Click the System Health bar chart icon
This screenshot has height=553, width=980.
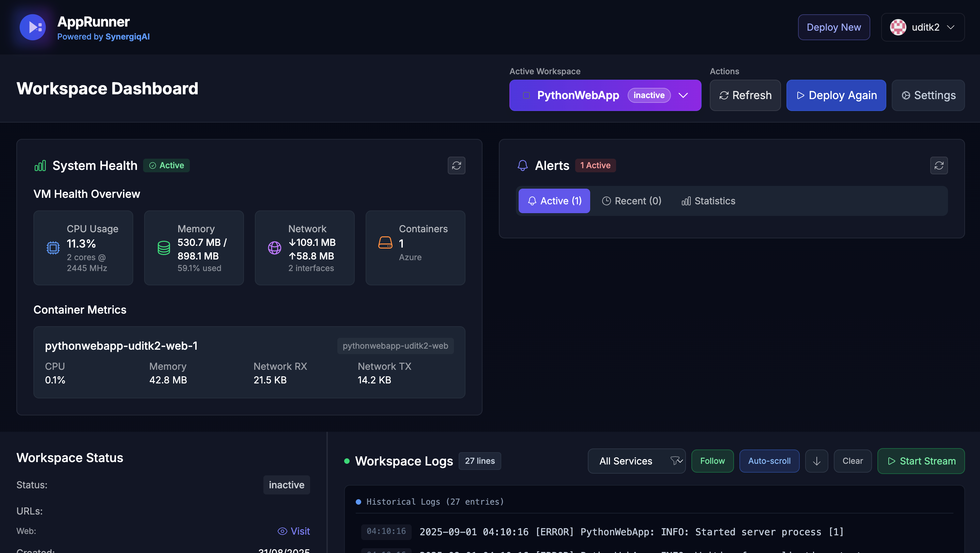40,166
